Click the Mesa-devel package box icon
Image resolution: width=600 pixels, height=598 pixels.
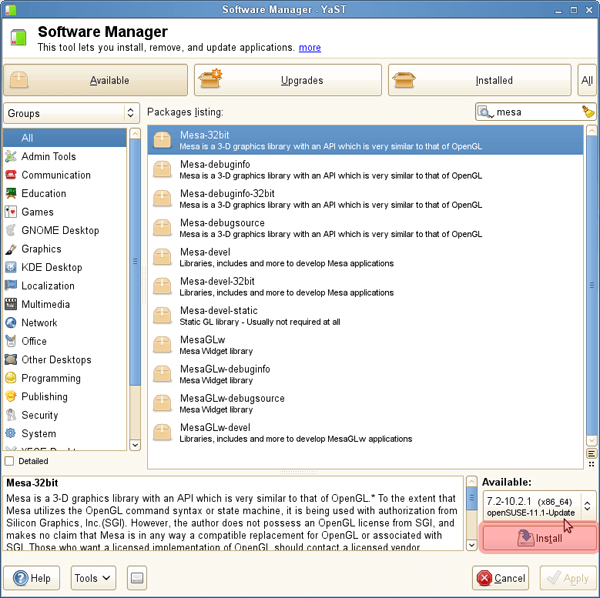(x=162, y=257)
